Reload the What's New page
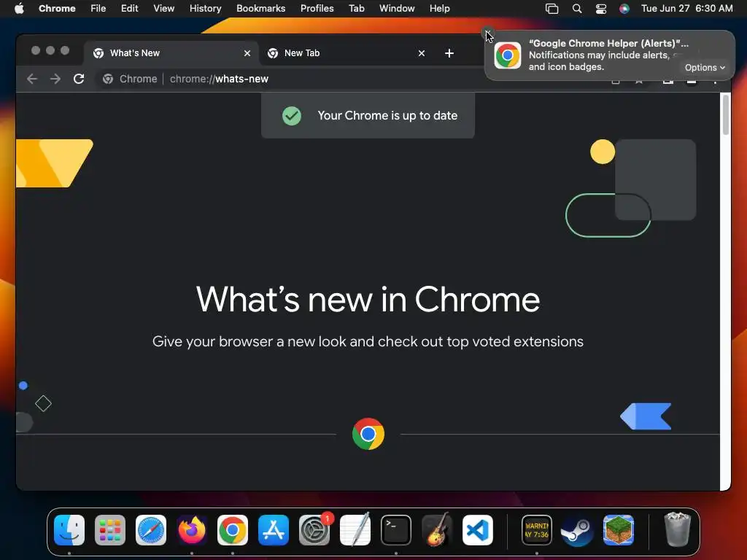Viewport: 747px width, 560px height. click(x=79, y=79)
